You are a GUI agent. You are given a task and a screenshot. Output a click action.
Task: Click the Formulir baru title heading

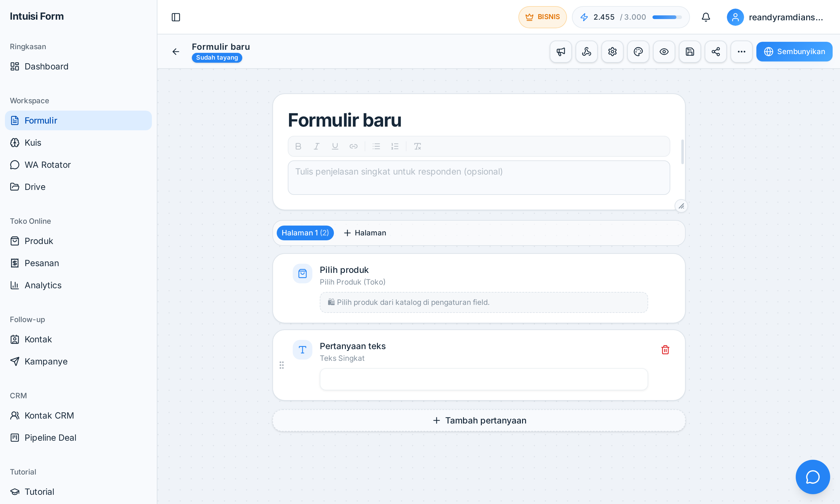click(x=345, y=120)
